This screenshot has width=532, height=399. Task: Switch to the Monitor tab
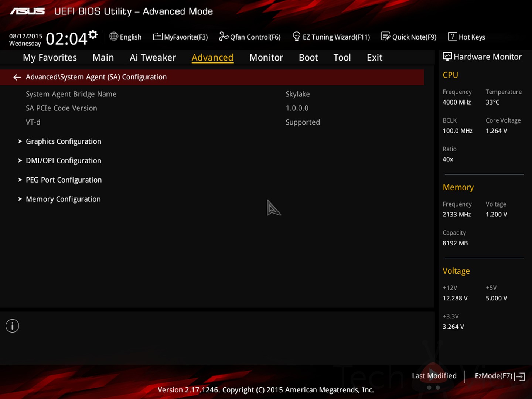(x=266, y=58)
